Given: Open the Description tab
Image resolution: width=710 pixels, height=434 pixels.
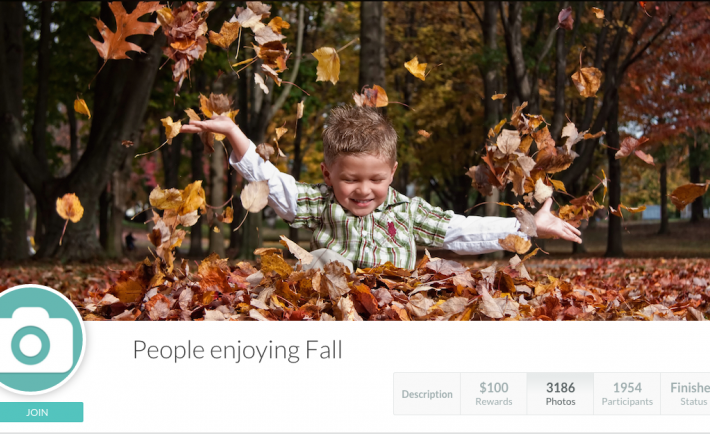Looking at the screenshot, I should click(427, 394).
